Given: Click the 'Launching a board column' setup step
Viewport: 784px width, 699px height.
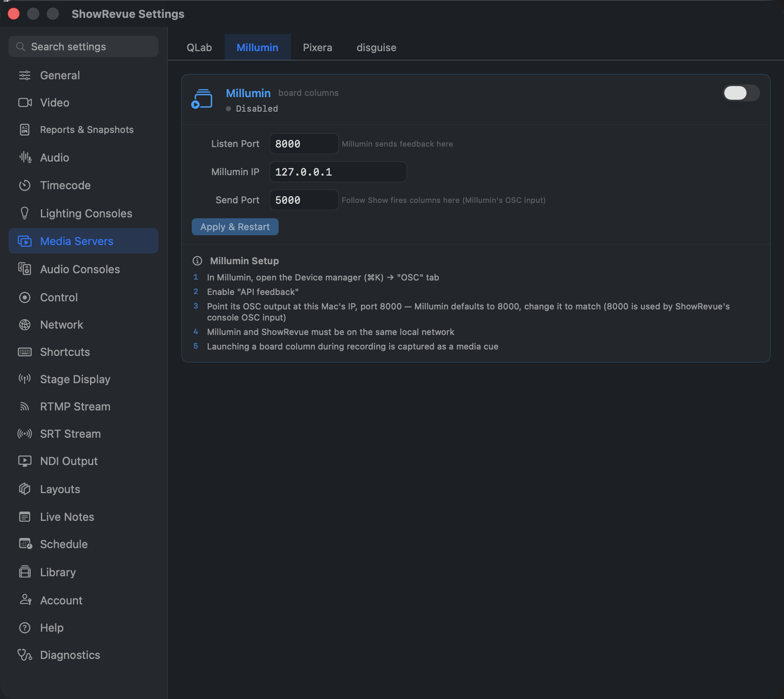Looking at the screenshot, I should (352, 346).
